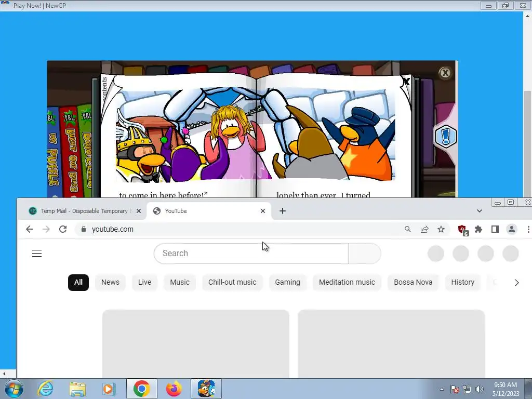Image resolution: width=532 pixels, height=399 pixels.
Task: Share this page using the share icon
Action: 424,229
